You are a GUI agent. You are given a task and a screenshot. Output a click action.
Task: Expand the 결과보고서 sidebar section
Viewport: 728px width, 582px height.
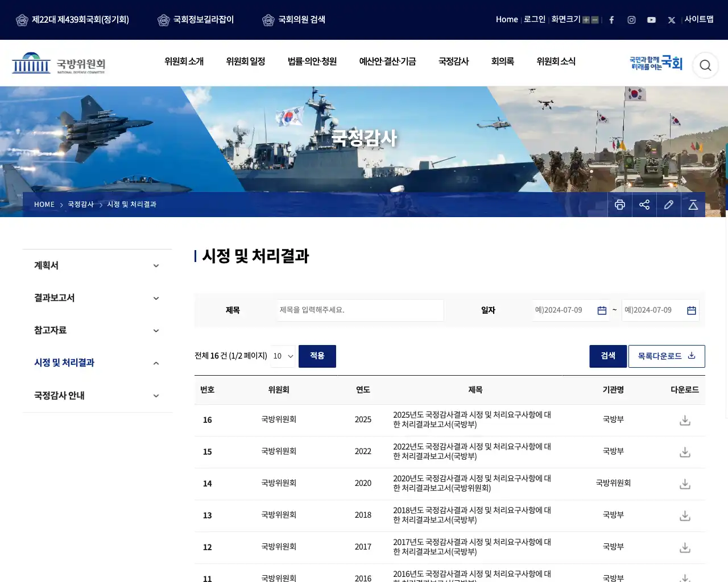[97, 298]
